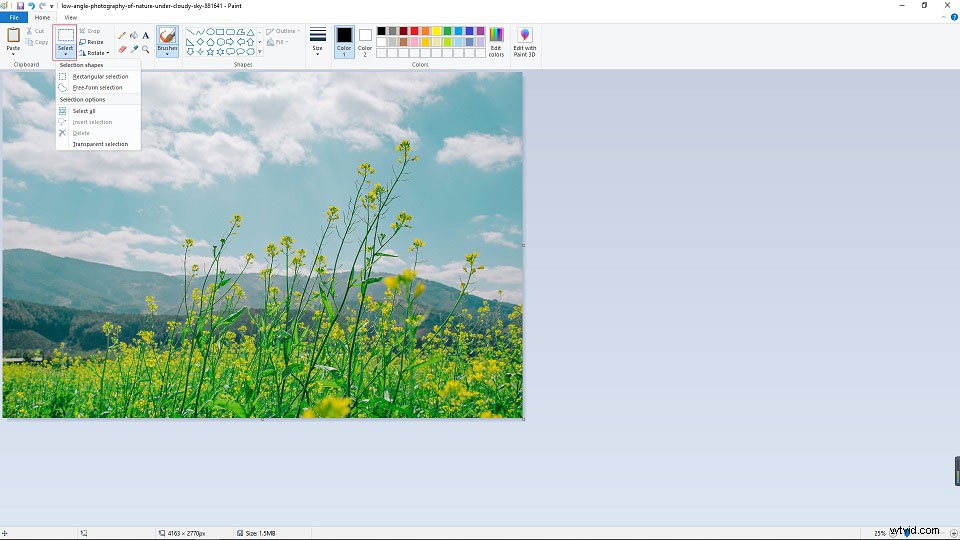Pick the red color swatch
The image size is (960, 540).
coord(414,31)
